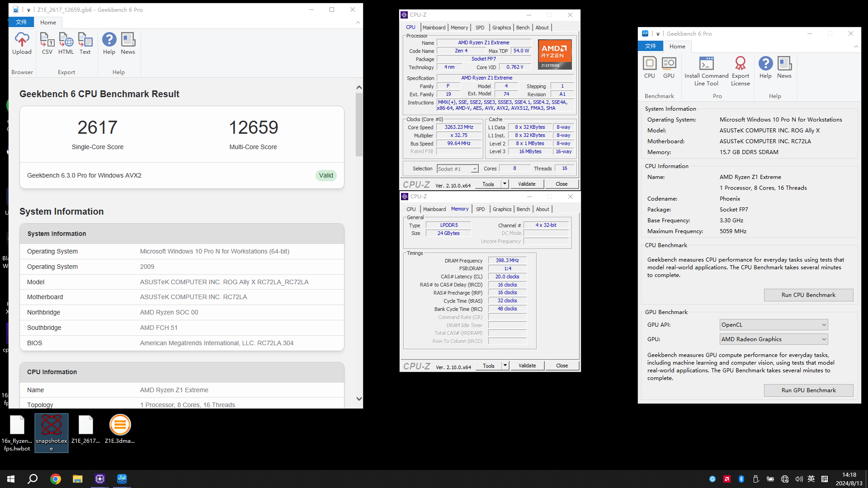Open Help in right Geekbench 6 Pro window

pyautogui.click(x=765, y=68)
